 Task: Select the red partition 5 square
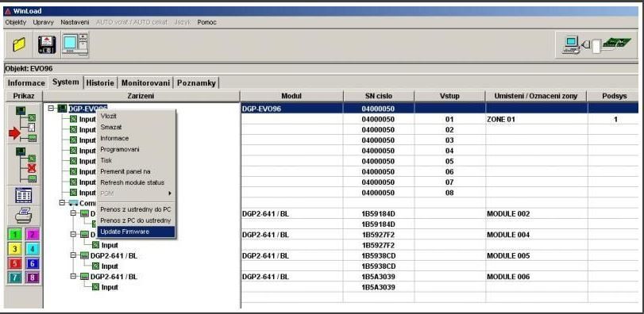coord(15,263)
